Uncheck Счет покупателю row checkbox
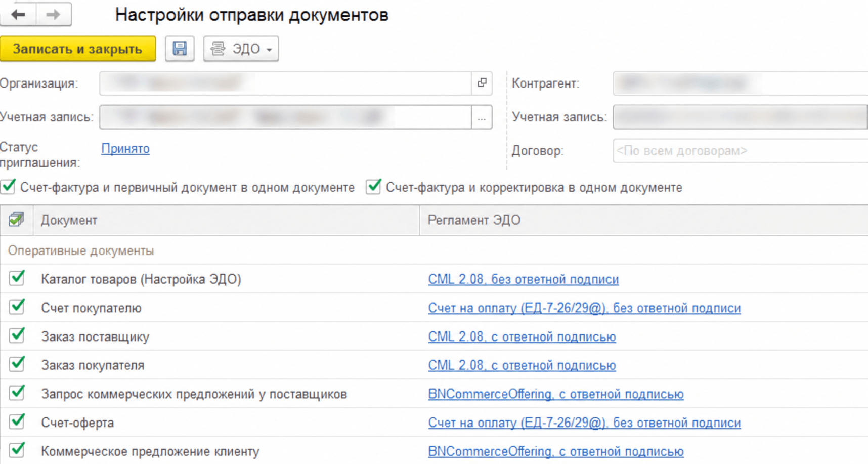This screenshot has height=464, width=868. pos(17,307)
